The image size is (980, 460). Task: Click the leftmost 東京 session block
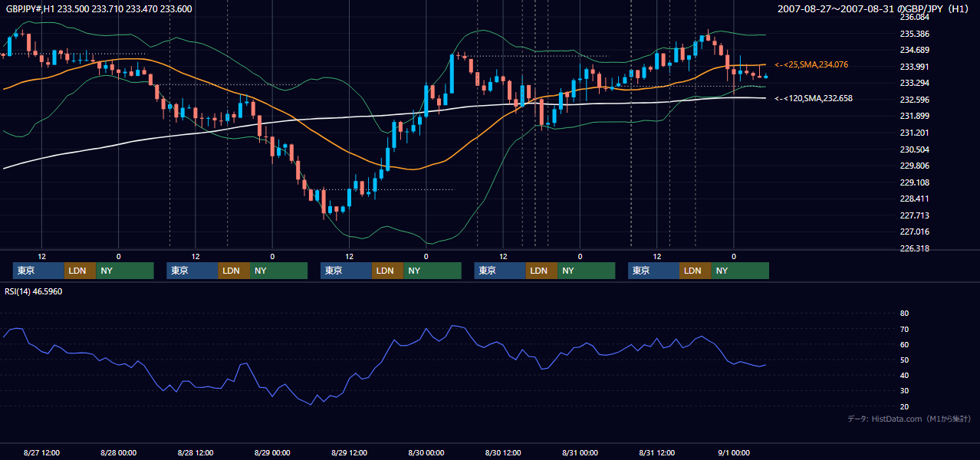coord(38,271)
